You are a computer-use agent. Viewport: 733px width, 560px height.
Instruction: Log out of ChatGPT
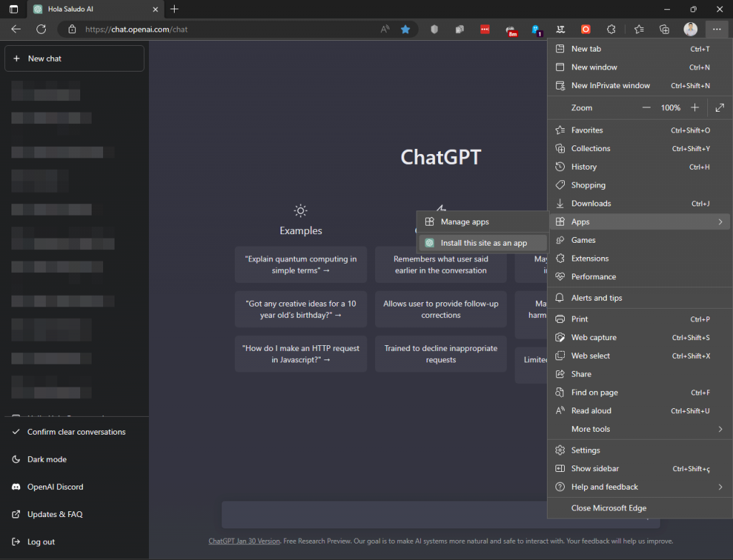pyautogui.click(x=74, y=542)
